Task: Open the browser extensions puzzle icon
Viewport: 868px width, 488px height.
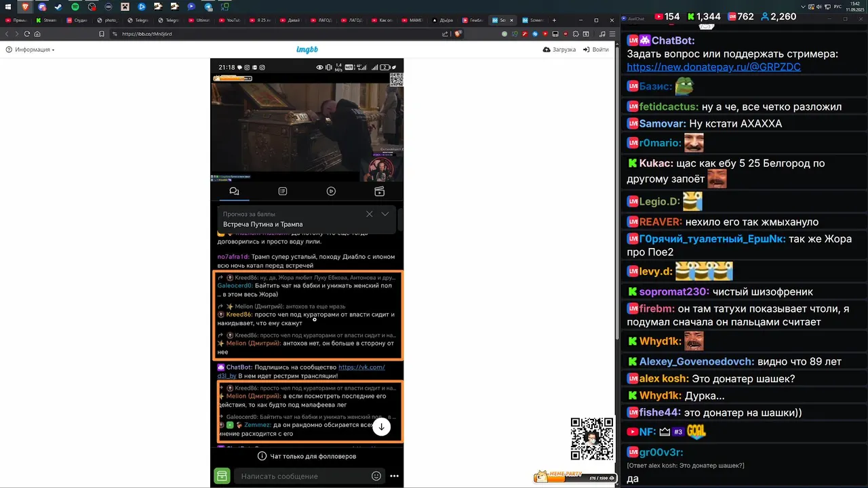Action: (x=575, y=34)
